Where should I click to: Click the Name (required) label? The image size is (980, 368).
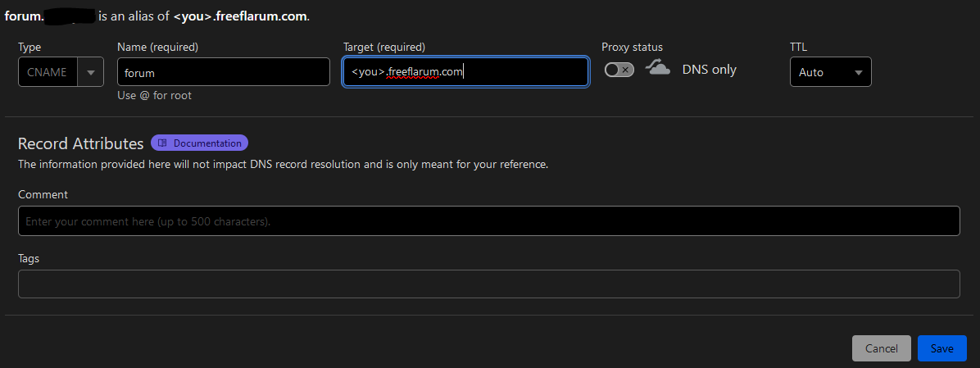coord(157,48)
